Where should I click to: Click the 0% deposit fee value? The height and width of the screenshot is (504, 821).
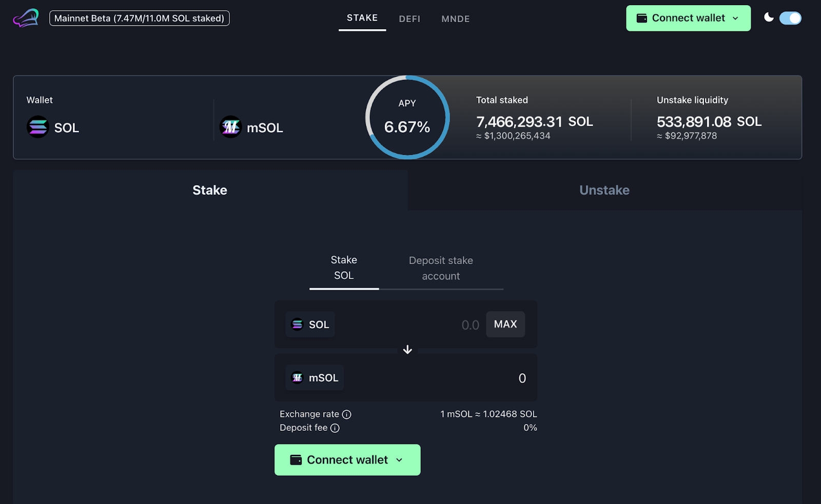[x=530, y=428]
